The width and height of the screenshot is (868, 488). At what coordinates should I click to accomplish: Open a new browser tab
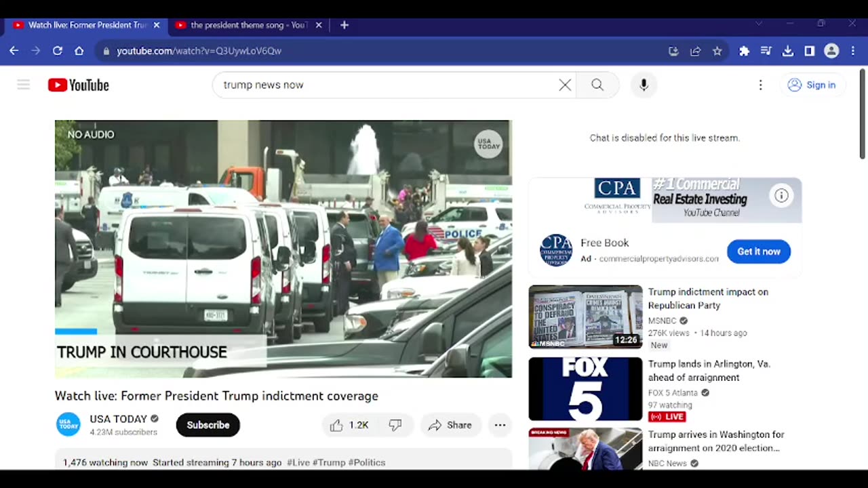point(344,25)
